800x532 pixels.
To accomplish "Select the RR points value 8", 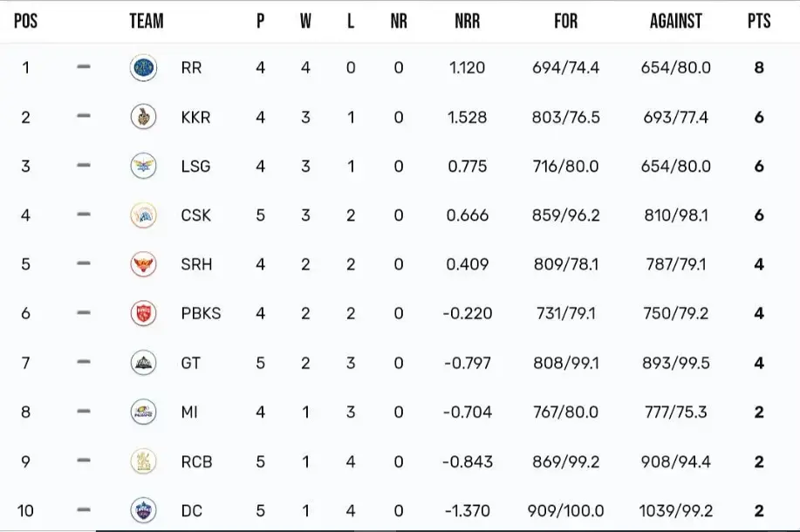I will coord(759,67).
